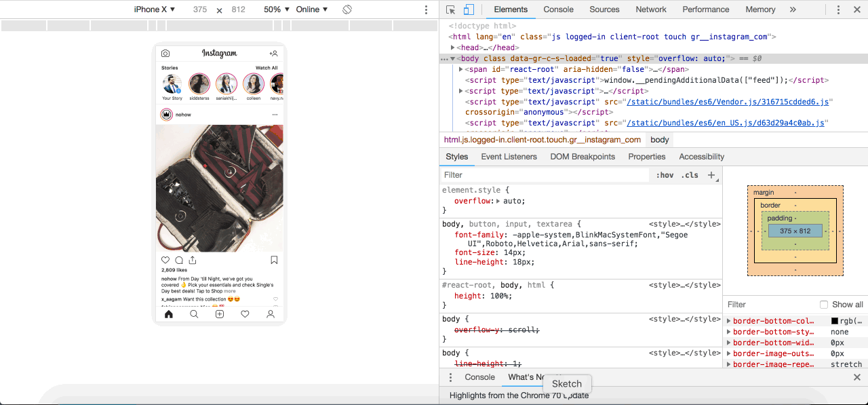Open the Event Listeners tab
Viewport: 868px width, 405px height.
509,157
